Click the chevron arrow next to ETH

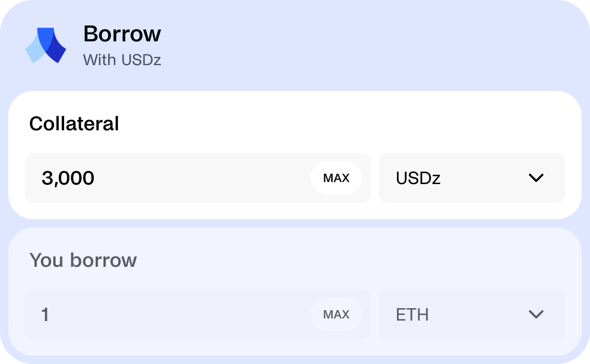point(536,314)
